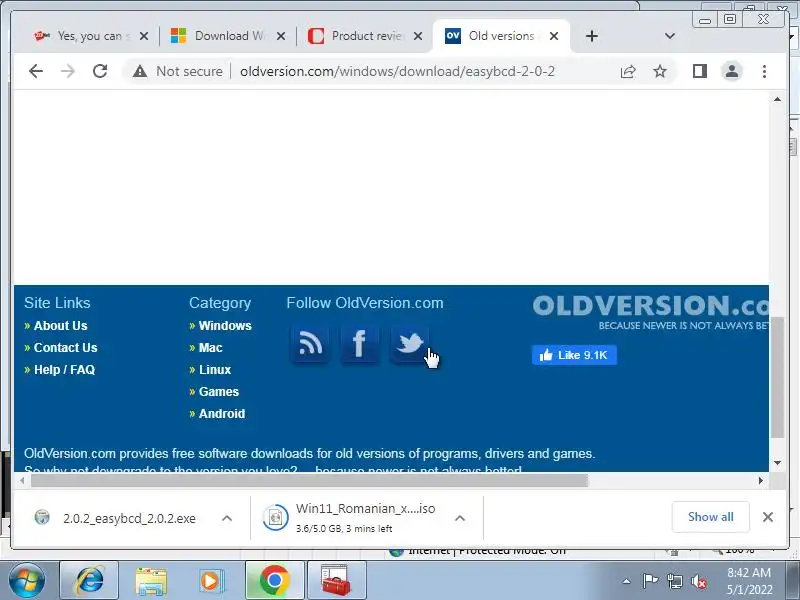Click the taskbar clock showing 8:42 AM
This screenshot has width=800, height=600.
coord(749,581)
